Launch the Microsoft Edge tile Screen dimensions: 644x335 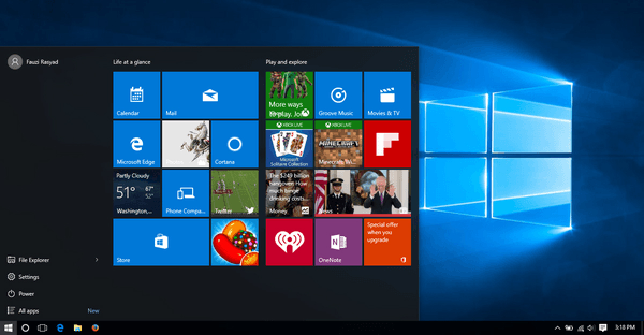(136, 144)
